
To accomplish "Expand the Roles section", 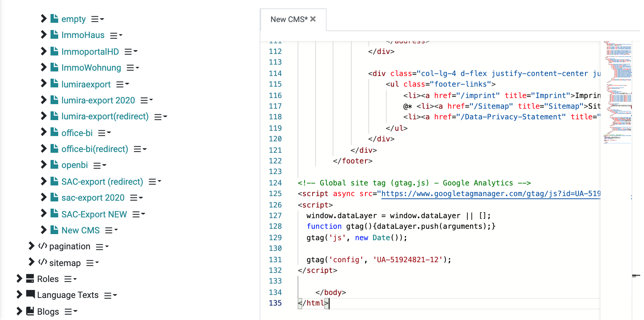I will pos(19,279).
